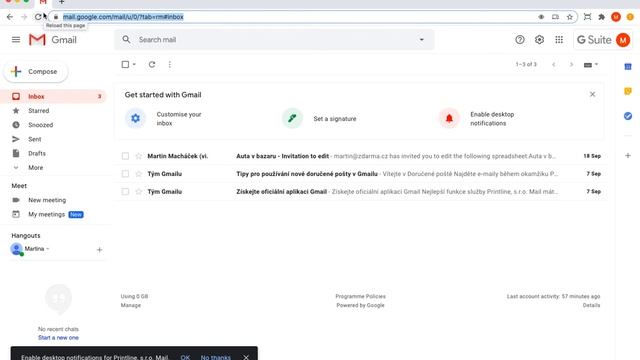Click Set a signature pen icon
This screenshot has height=360, width=640.
pos(292,118)
